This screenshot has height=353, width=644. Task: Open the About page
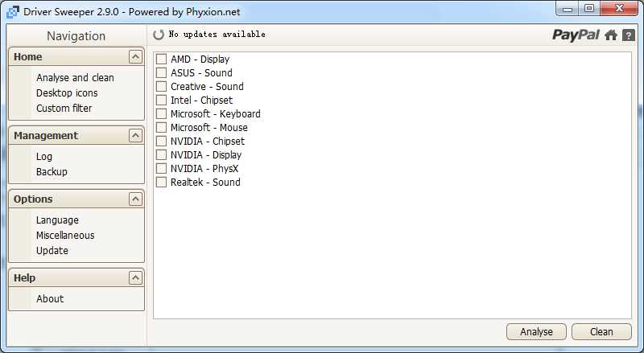point(50,299)
